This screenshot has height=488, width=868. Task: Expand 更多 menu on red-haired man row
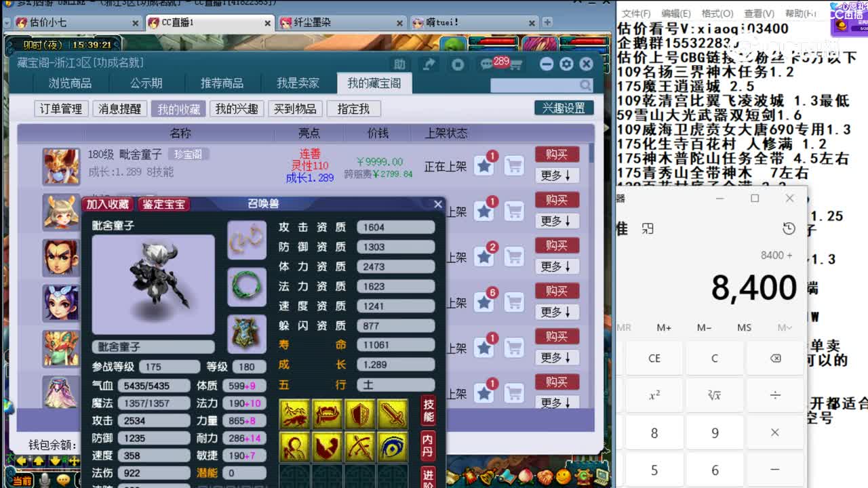click(556, 266)
